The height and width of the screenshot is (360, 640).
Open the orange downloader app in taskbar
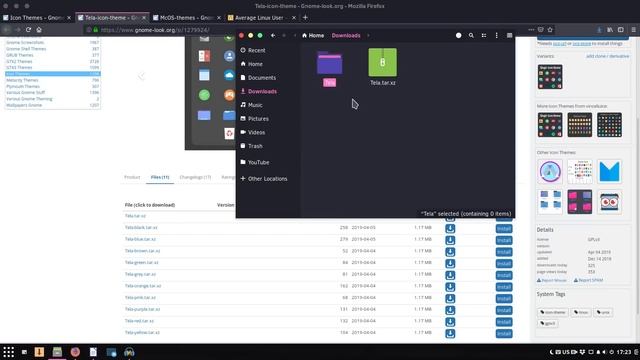(x=39, y=352)
